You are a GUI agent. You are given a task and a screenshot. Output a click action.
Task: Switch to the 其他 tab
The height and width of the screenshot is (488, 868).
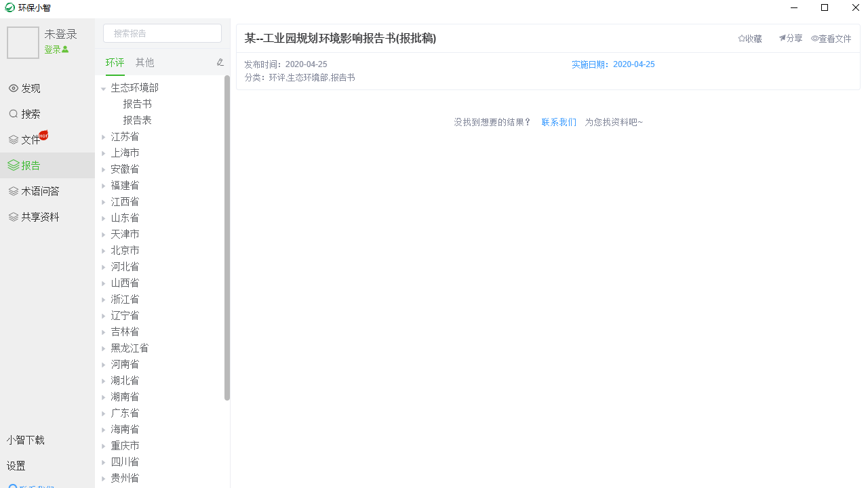click(144, 62)
